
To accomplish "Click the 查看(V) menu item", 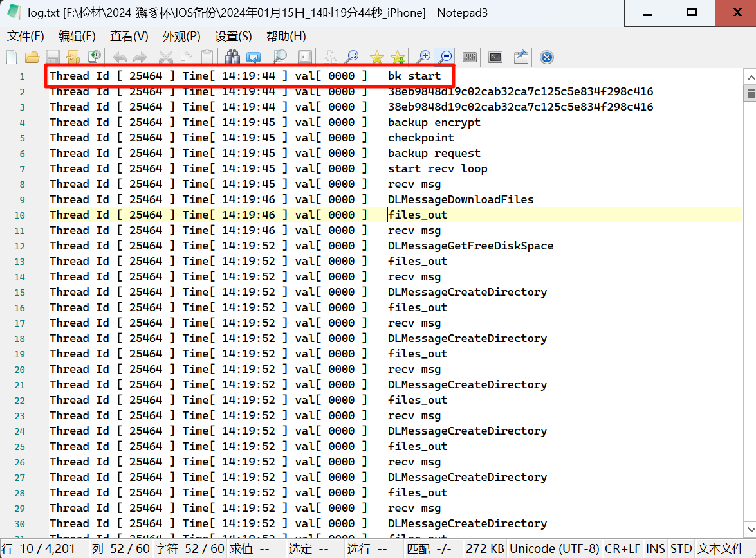I will [x=129, y=36].
